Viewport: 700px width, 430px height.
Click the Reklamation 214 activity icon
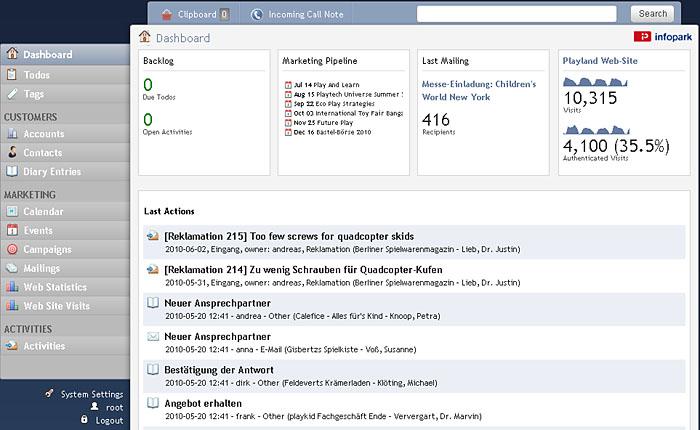[153, 269]
